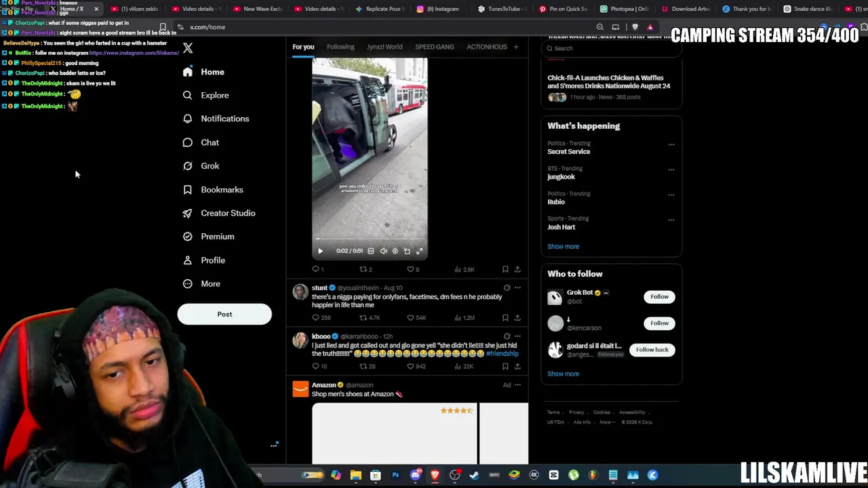
Task: Open the Grok action on stunt's post
Action: pos(507,288)
